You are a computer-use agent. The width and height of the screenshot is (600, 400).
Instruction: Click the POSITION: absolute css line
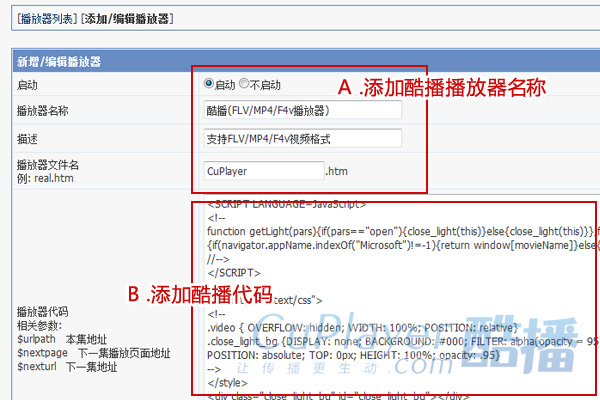[x=353, y=355]
